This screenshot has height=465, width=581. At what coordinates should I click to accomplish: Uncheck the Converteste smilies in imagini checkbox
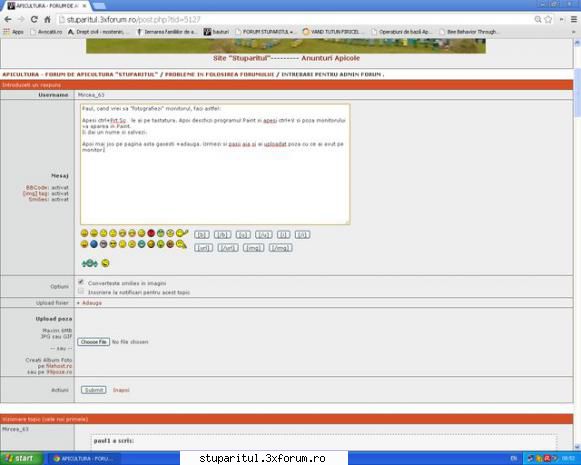(x=81, y=282)
